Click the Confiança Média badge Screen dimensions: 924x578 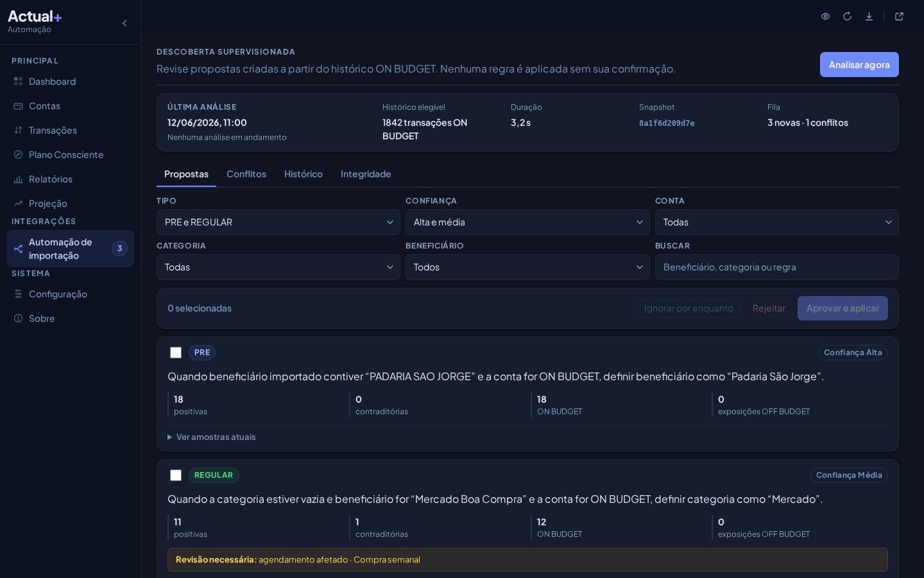tap(849, 475)
